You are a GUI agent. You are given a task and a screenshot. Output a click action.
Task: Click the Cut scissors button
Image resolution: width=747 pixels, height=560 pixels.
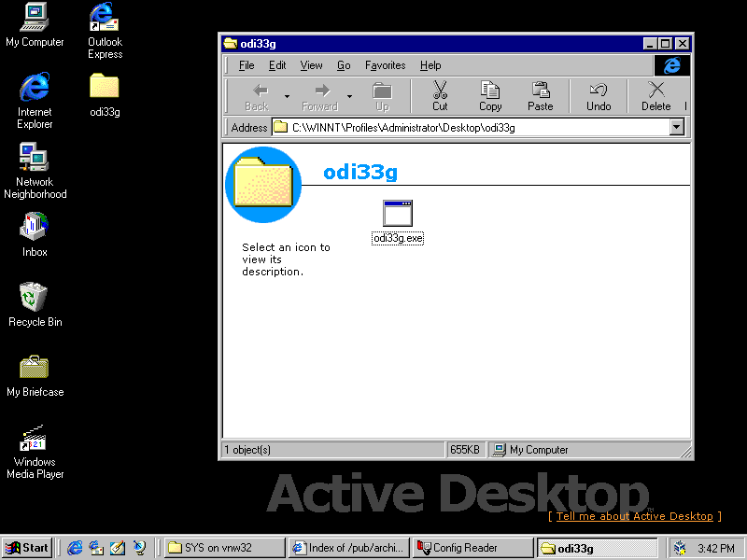pos(440,97)
